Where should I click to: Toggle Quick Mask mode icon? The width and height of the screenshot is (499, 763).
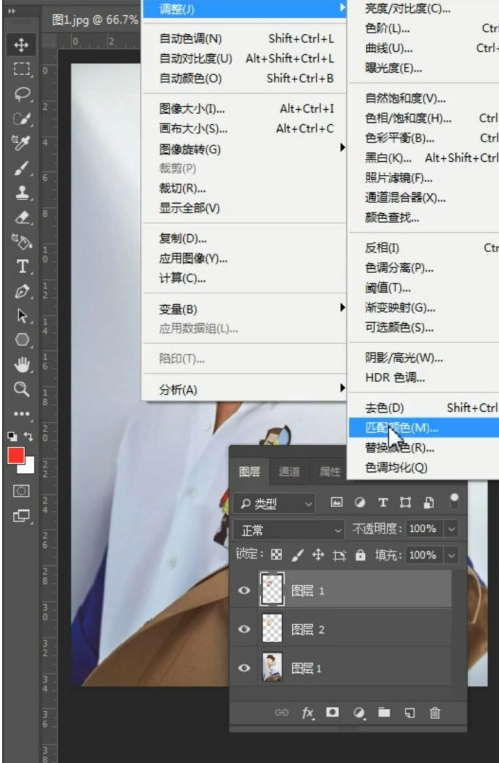tap(21, 491)
